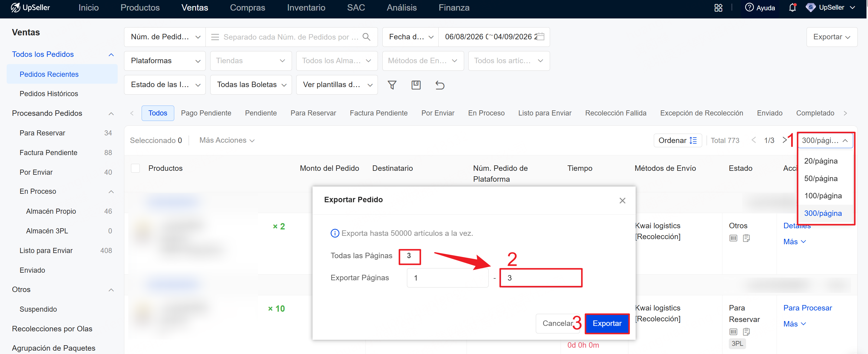868x354 pixels.
Task: Open the apps grid icon
Action: tap(718, 8)
